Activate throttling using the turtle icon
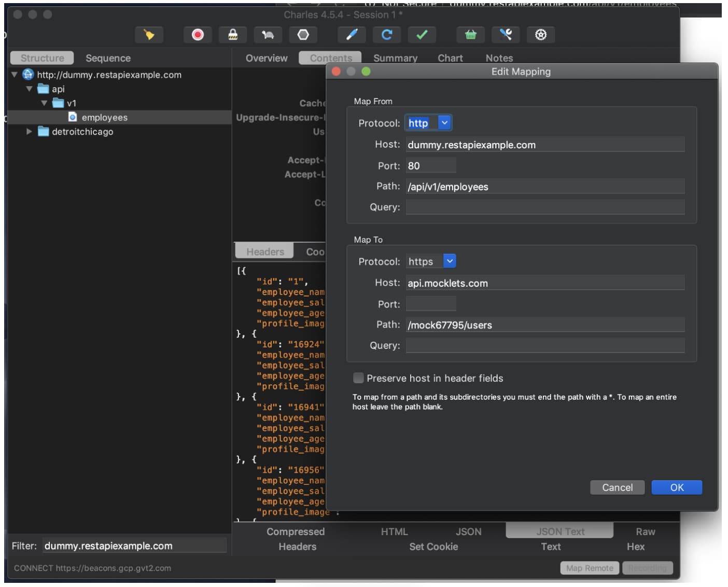This screenshot has width=728, height=587. tap(268, 35)
